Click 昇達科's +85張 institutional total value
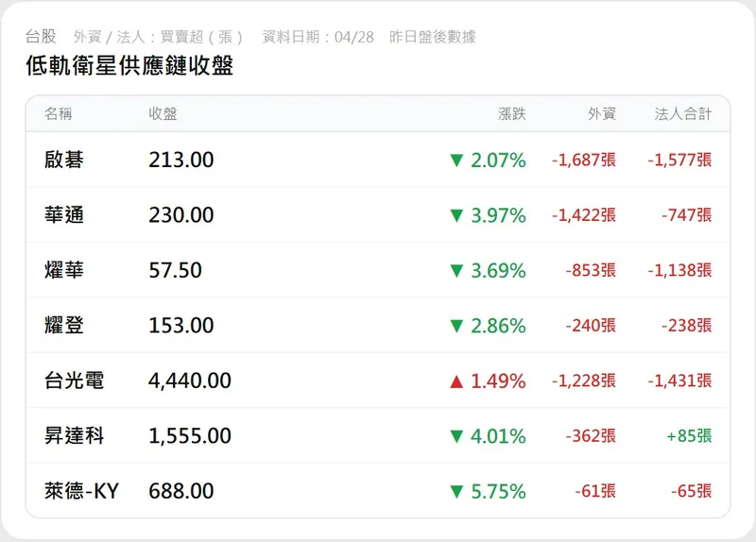Screen dimensions: 756x542 click(688, 436)
